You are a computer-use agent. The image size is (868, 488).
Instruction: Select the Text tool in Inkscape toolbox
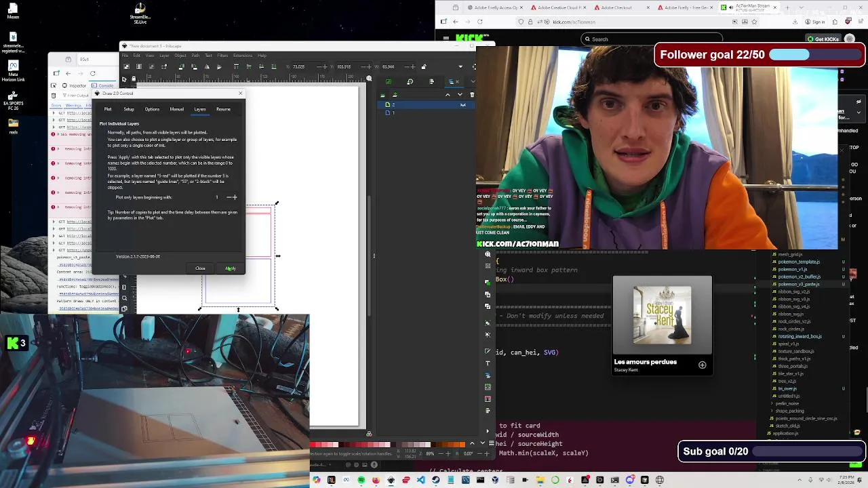pyautogui.click(x=488, y=363)
